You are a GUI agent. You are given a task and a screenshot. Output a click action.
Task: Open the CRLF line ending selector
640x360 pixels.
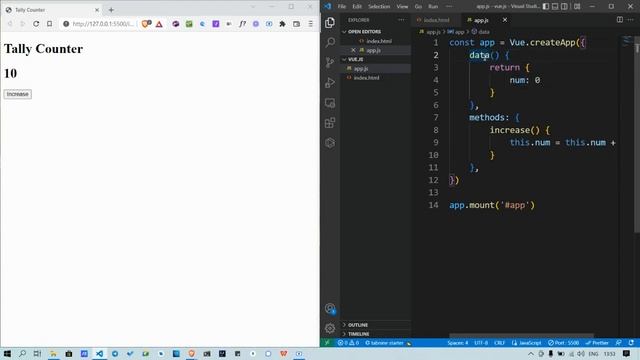500,343
